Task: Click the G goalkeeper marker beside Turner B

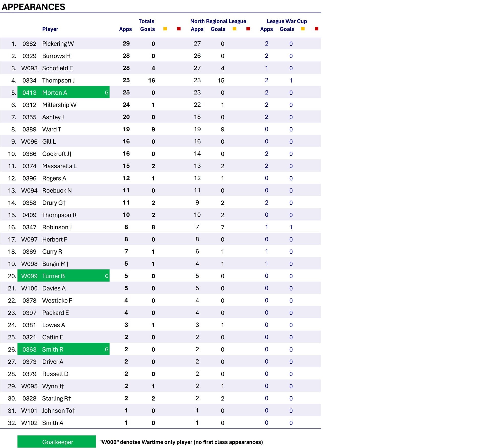Action: pos(107,276)
